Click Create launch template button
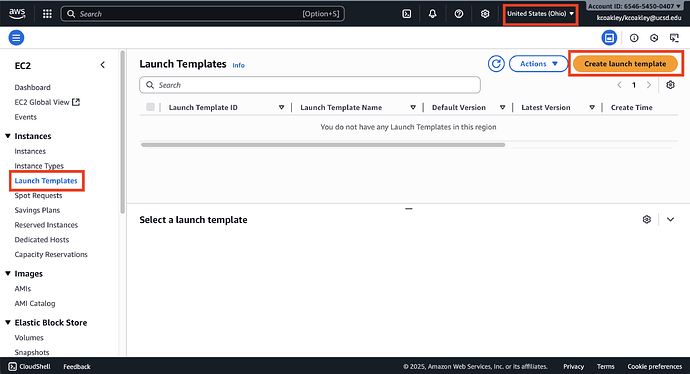This screenshot has height=374, width=690. pyautogui.click(x=625, y=64)
